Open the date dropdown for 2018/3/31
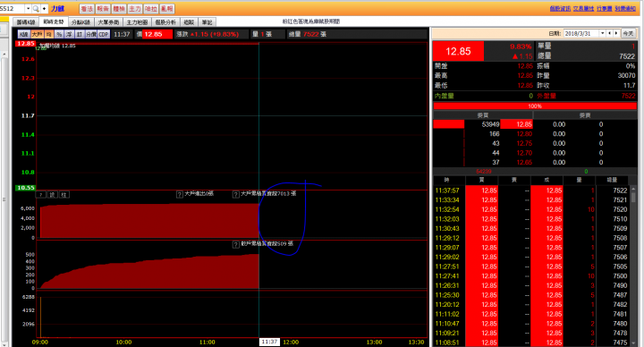Image resolution: width=644 pixels, height=347 pixels. click(602, 33)
